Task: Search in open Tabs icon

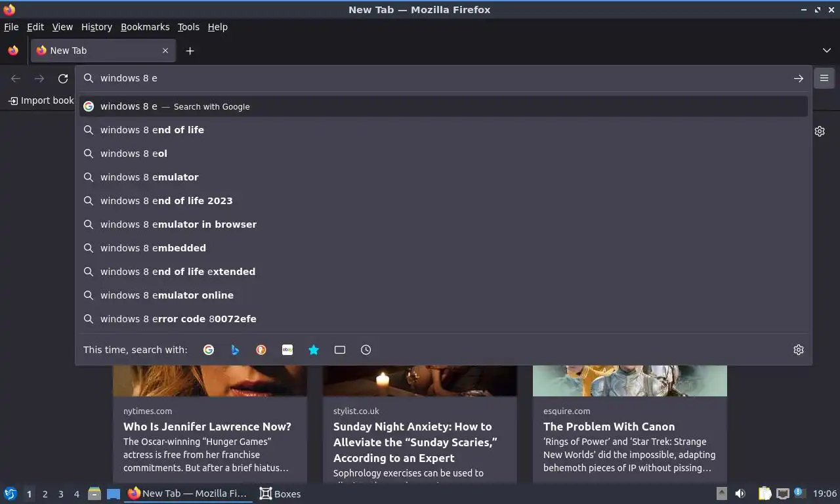Action: 340,350
